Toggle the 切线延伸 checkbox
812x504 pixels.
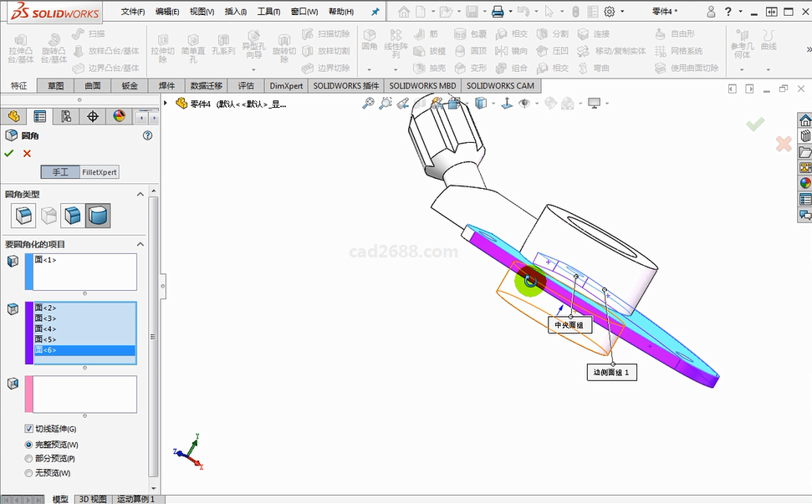(x=29, y=429)
